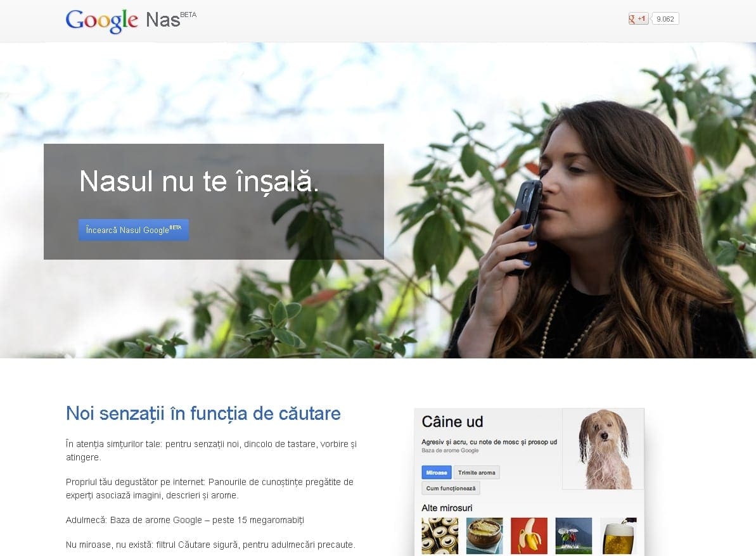Click the 'Noi senzații în funcția de căutare' heading

point(203,414)
